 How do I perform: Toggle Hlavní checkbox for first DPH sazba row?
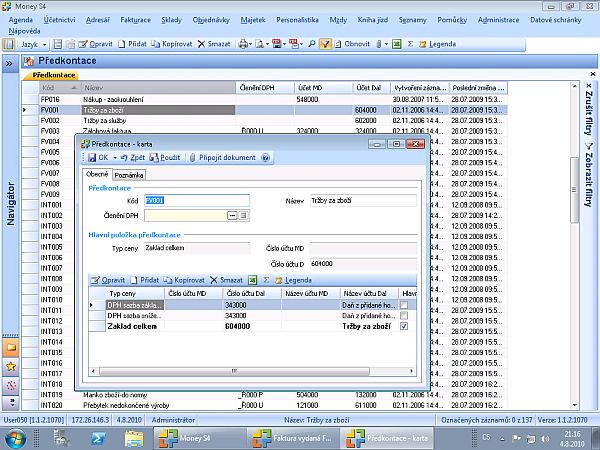pos(404,305)
